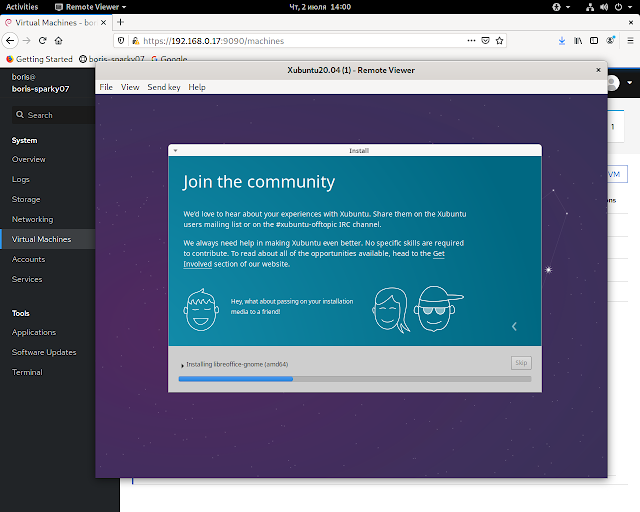
Task: Click boris-sparky07 host name in sidebar
Action: (40, 89)
